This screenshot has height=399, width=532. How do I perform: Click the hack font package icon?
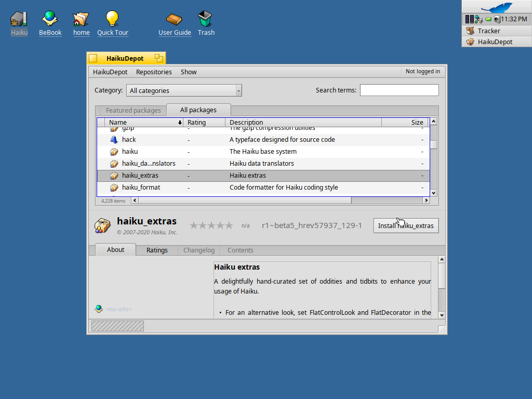click(114, 139)
